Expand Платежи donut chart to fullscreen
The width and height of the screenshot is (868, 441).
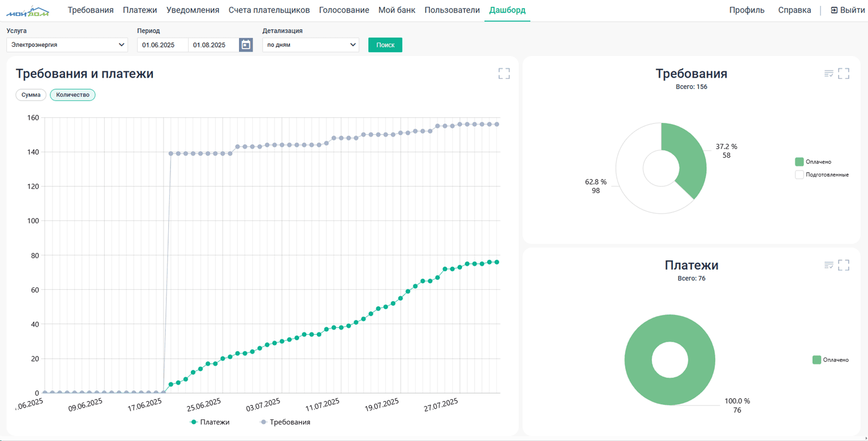(x=843, y=265)
